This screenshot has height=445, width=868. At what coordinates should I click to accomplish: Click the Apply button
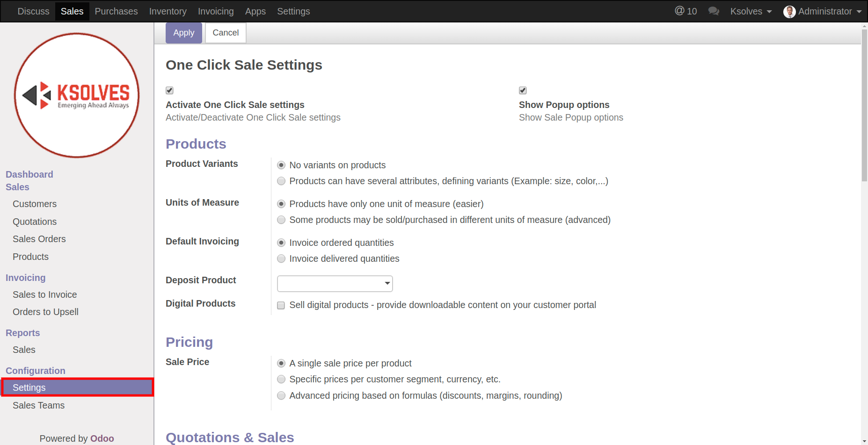click(183, 33)
